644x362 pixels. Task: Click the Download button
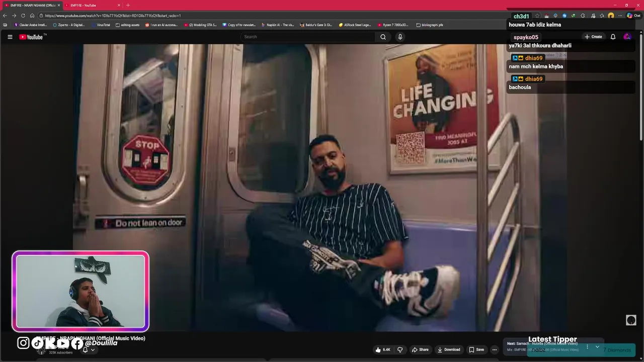pos(449,349)
